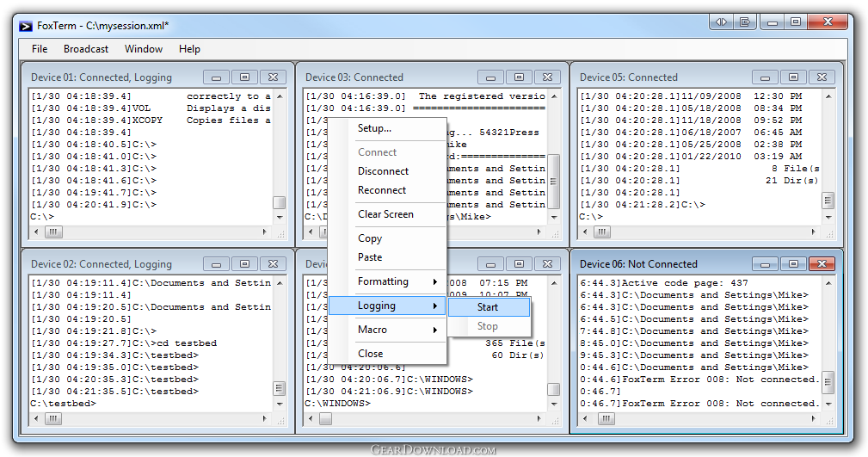868x457 pixels.
Task: Click the window-list icon in title bar
Action: point(745,22)
